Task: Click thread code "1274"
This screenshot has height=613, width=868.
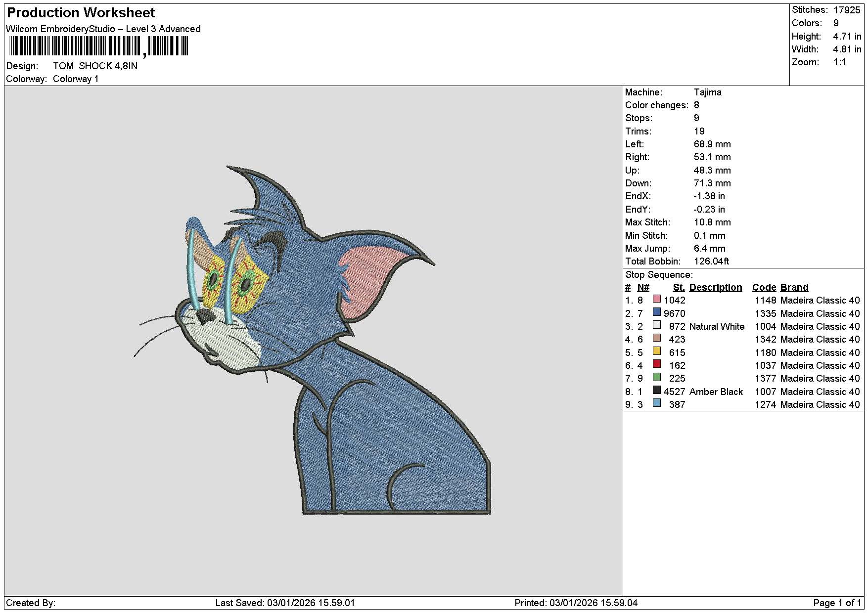Action: [766, 405]
